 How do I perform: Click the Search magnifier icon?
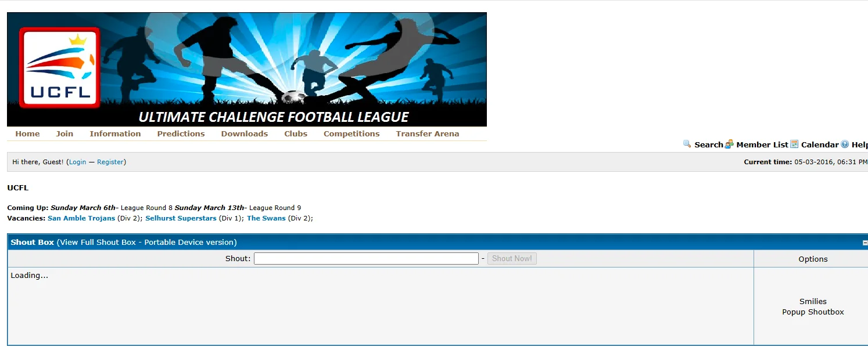[687, 144]
